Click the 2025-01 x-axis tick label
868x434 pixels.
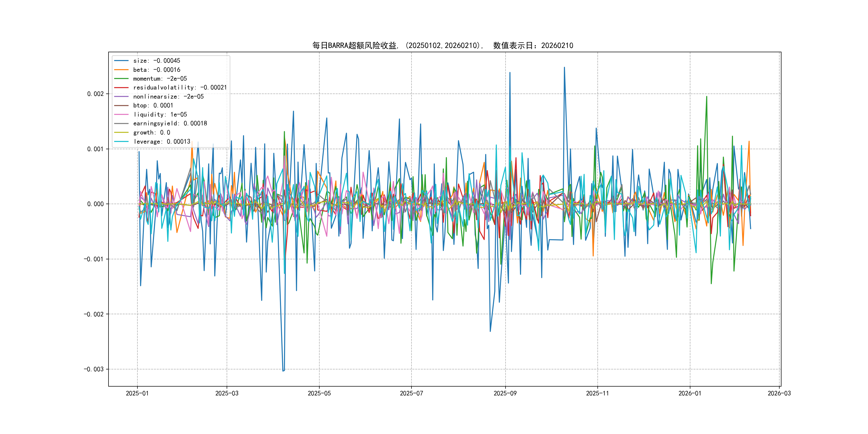[137, 393]
